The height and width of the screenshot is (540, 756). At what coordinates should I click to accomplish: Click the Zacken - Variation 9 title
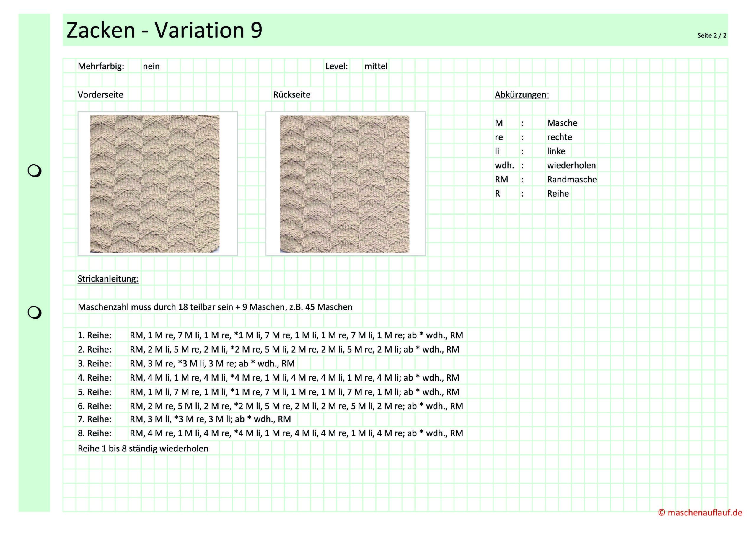pos(164,30)
